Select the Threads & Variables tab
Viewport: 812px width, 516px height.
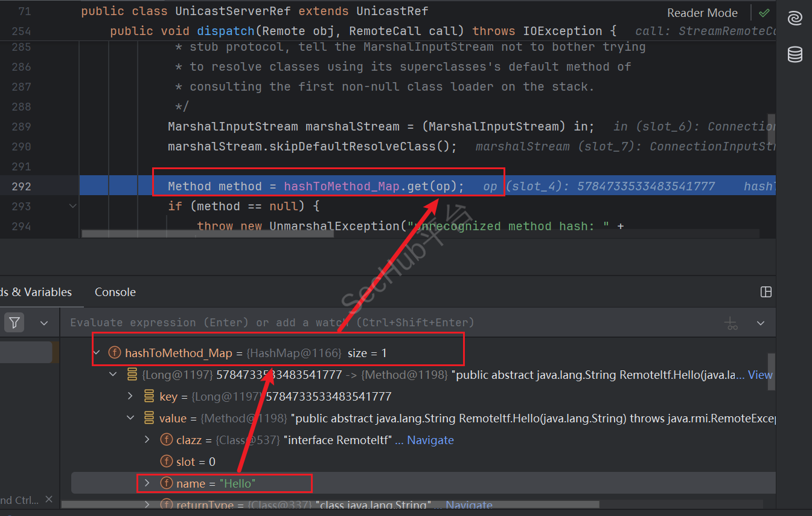[36, 292]
